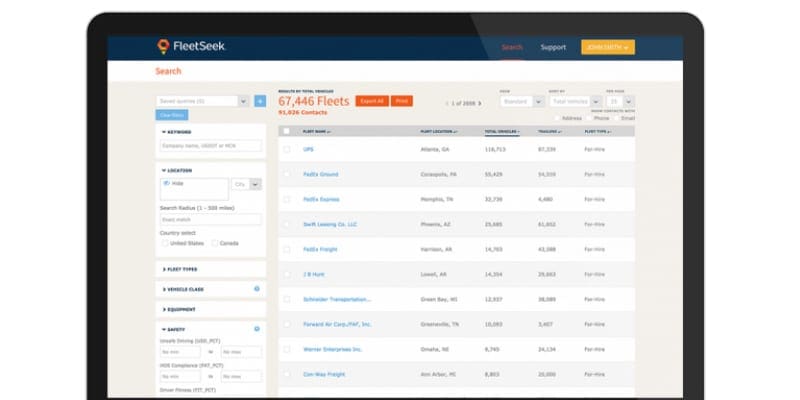Click the location text area box
This screenshot has height=400, width=800.
(194, 189)
